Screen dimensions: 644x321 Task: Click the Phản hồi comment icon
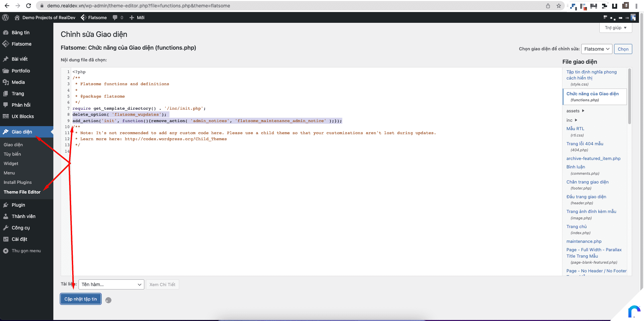tap(6, 105)
